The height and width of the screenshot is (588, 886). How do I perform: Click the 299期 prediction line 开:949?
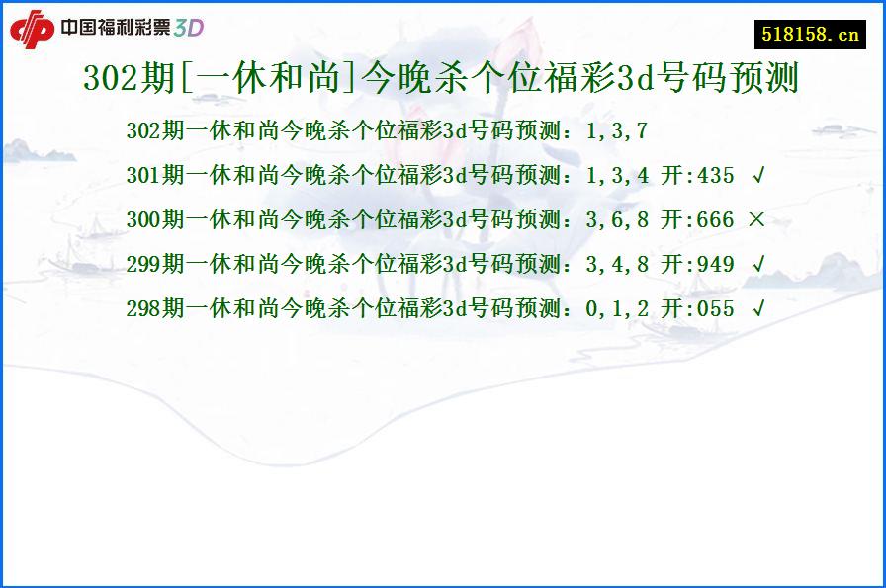692,265
